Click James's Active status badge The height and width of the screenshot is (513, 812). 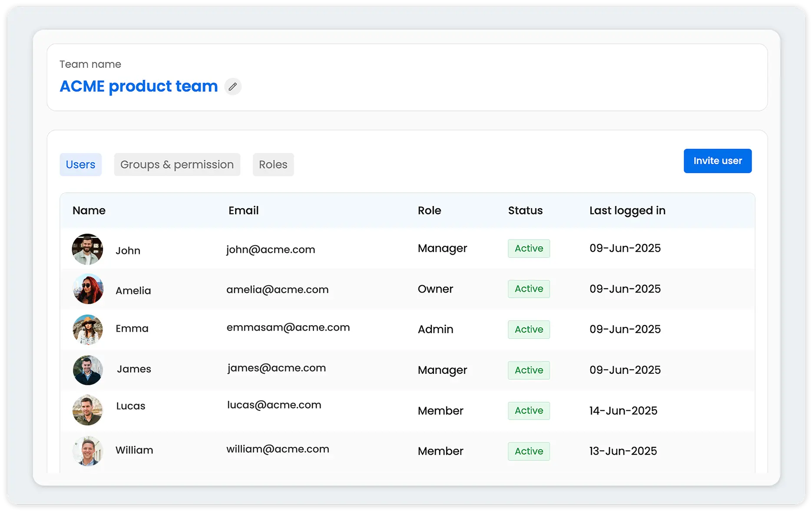[529, 370]
